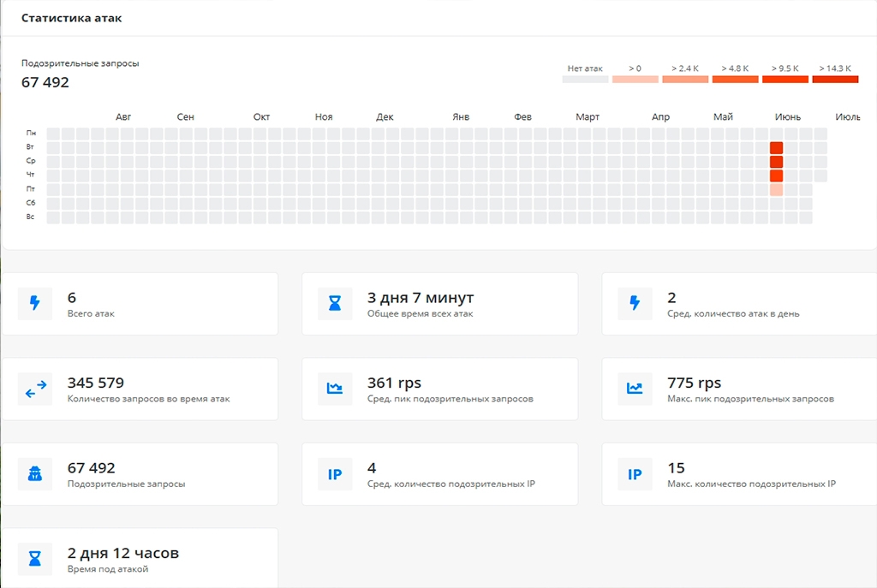877x588 pixels.
Task: Click the 67 492 total under the heatmap title
Action: 45,82
